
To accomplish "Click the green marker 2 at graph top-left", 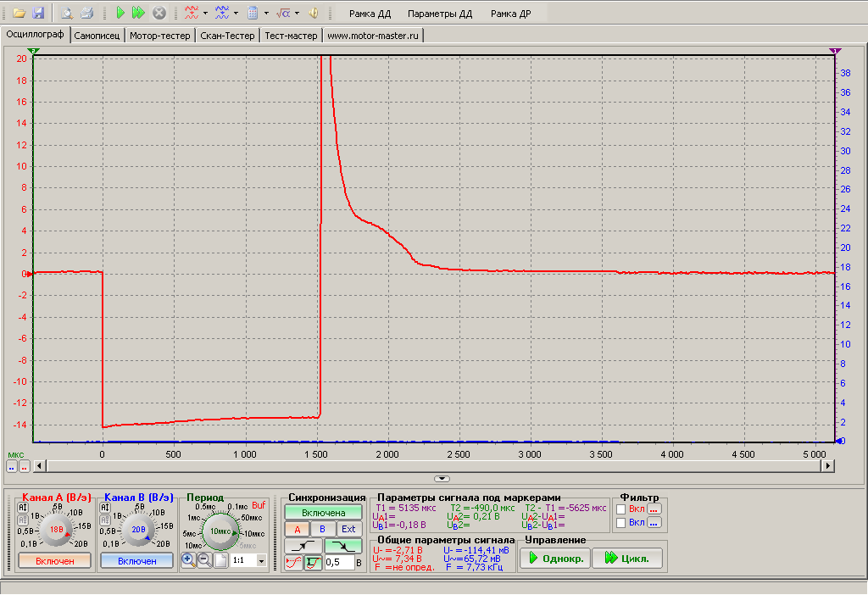I will (x=33, y=51).
